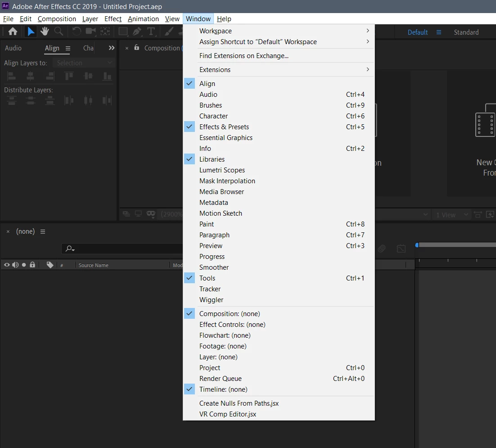Screen dimensions: 496x448
Task: Click the Align Left icon in Align panel
Action: point(12,76)
